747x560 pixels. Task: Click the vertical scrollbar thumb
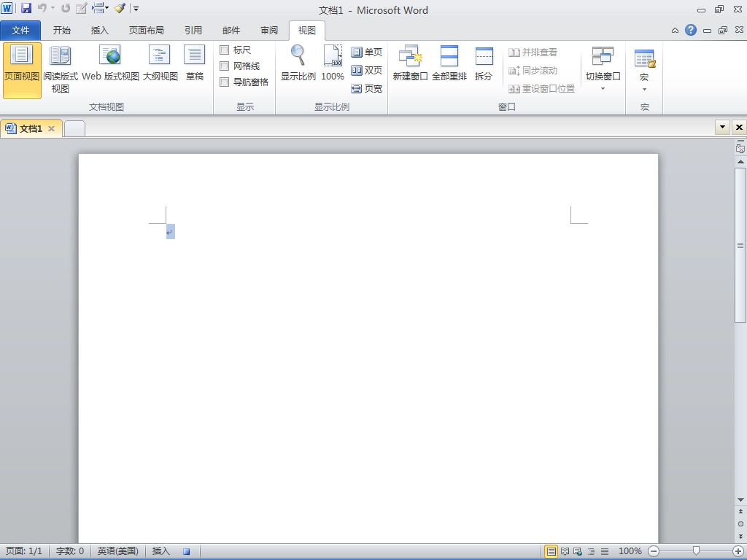(x=740, y=245)
